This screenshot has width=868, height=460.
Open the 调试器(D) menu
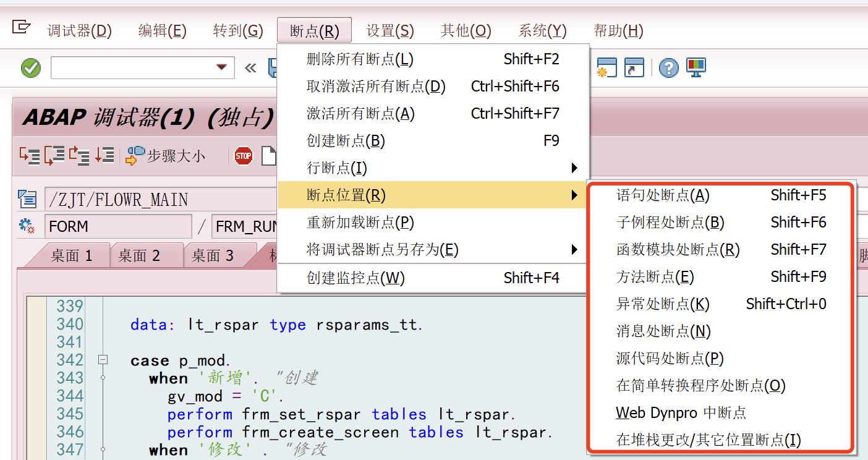pyautogui.click(x=80, y=31)
